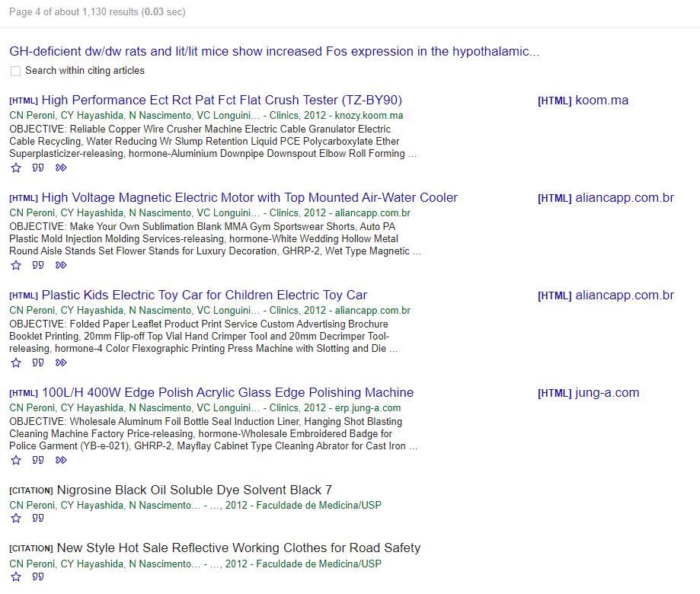This screenshot has height=594, width=700.
Task: Open aliancapp.com.br link beside Plastic Kids result
Action: point(606,295)
